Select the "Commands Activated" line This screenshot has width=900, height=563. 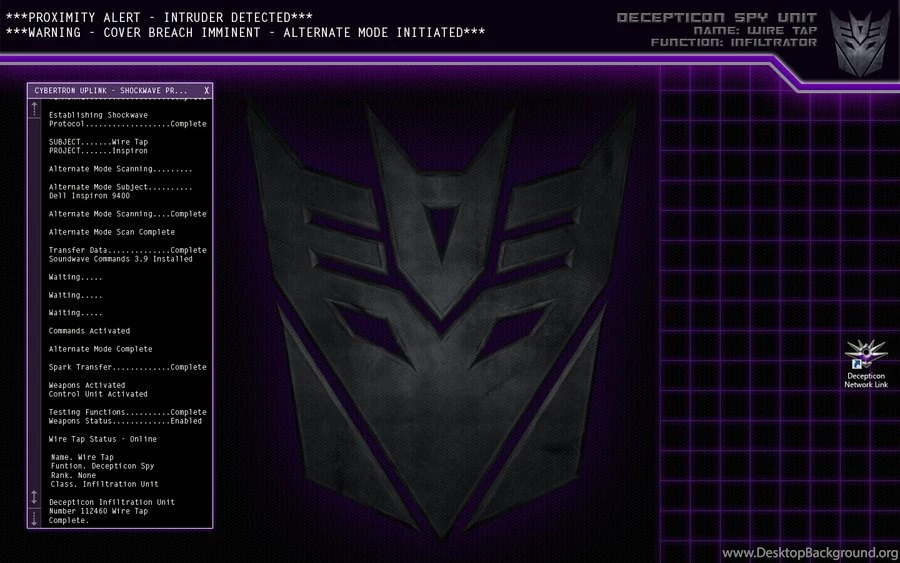pyautogui.click(x=90, y=331)
